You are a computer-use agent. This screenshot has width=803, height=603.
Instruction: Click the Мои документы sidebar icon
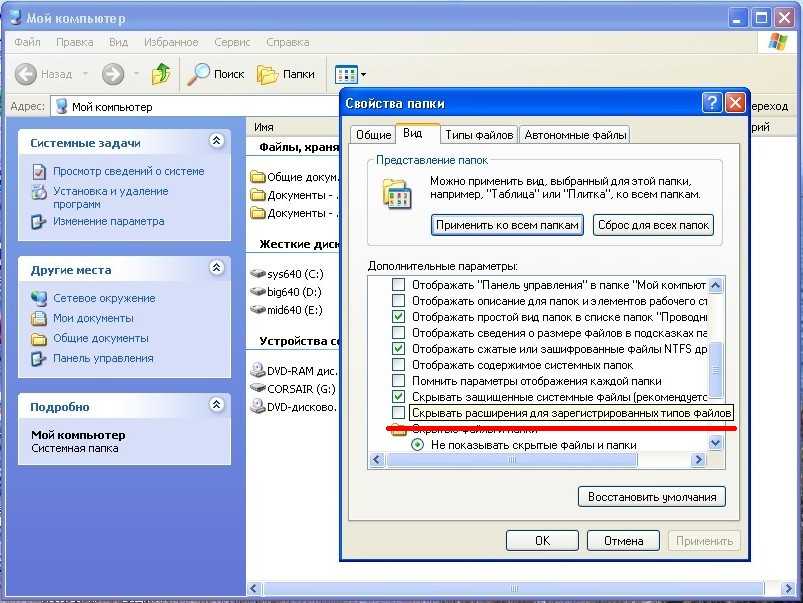click(39, 318)
